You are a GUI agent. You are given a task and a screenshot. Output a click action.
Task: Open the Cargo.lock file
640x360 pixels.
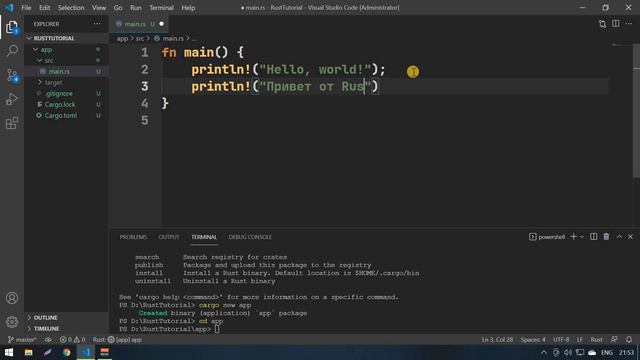pyautogui.click(x=67, y=104)
